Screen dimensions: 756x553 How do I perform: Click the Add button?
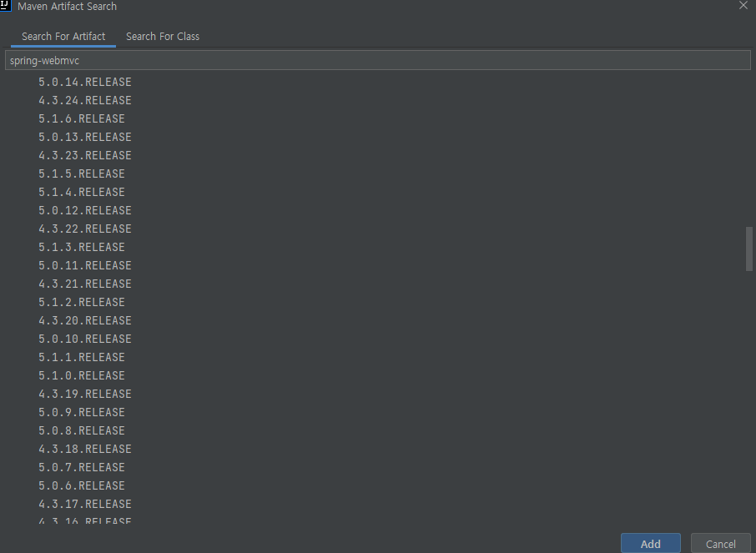(x=650, y=543)
